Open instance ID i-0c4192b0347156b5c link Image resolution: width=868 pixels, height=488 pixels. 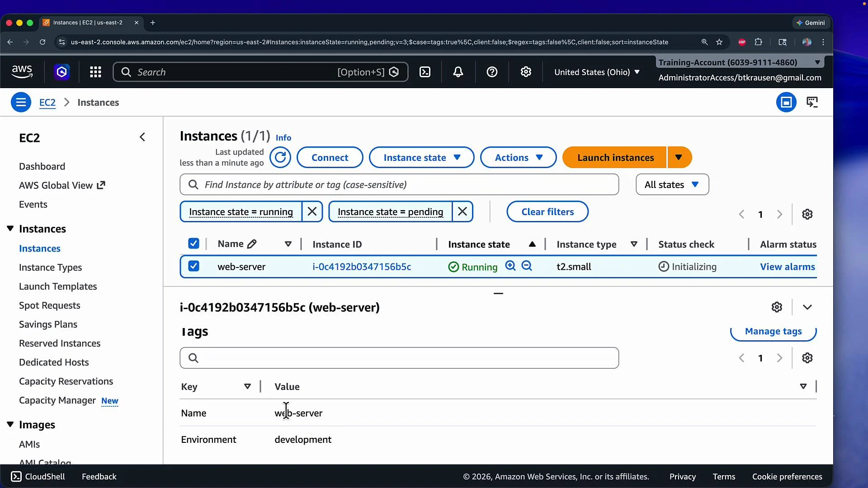point(362,267)
